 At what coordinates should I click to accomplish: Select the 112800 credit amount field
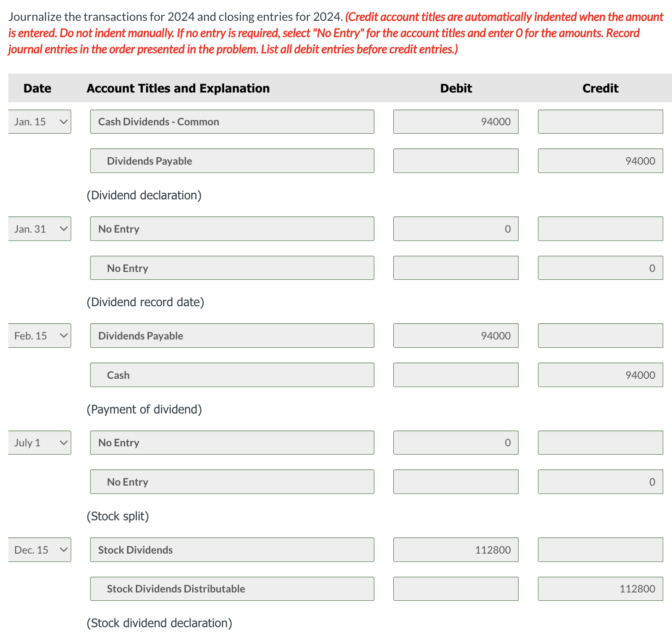point(600,589)
